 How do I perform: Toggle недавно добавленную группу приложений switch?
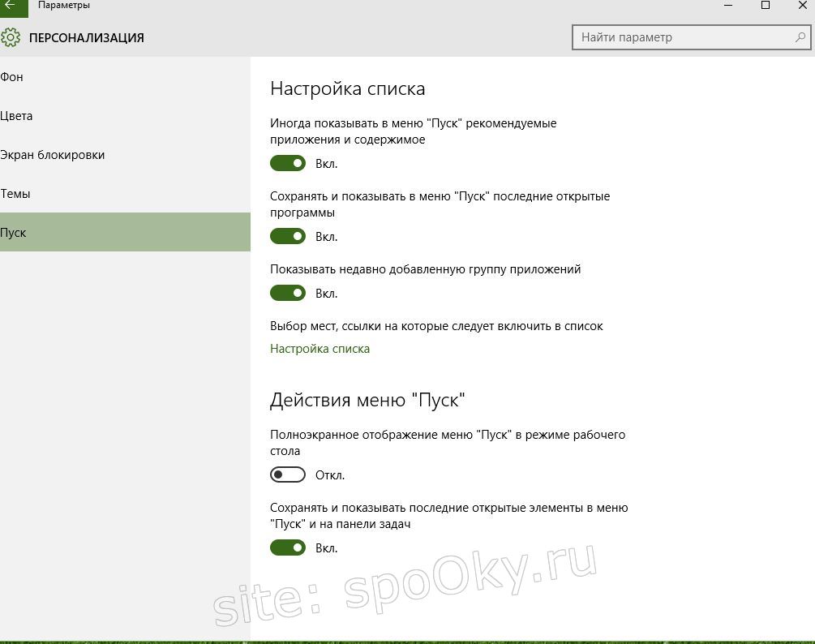pyautogui.click(x=288, y=294)
